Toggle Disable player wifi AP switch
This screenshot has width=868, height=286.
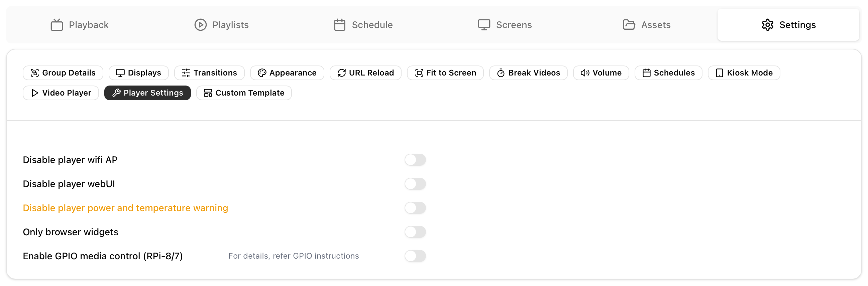click(x=415, y=160)
